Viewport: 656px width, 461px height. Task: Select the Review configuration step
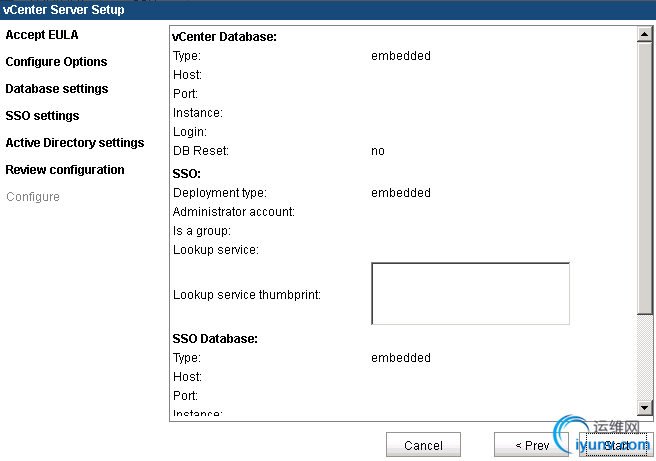click(x=65, y=170)
